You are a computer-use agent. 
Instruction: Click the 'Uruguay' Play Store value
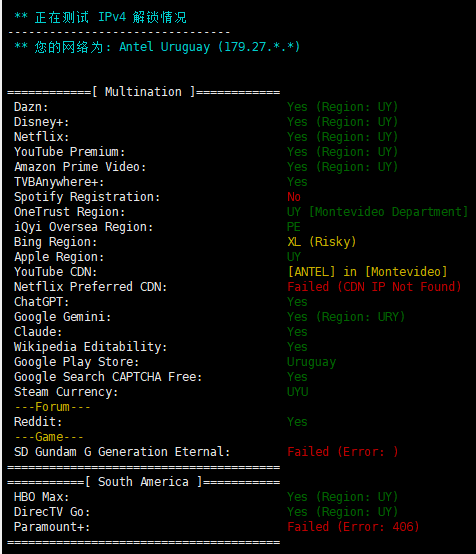coord(312,363)
